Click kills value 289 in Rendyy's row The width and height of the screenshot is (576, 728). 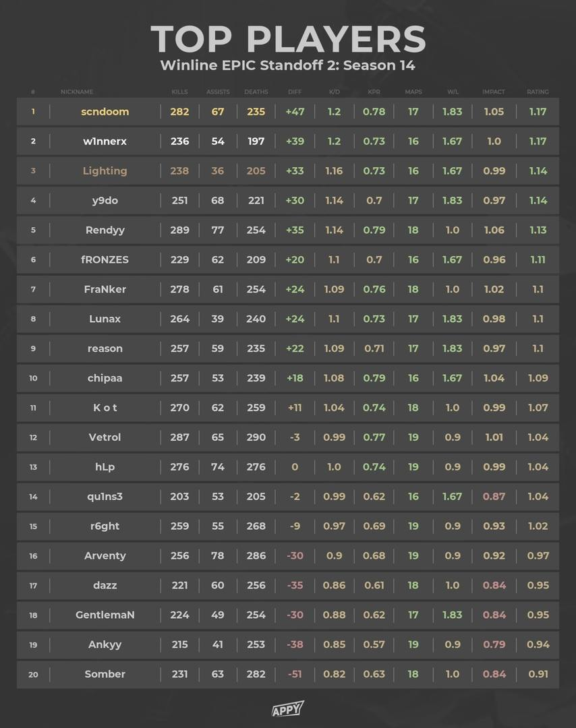pyautogui.click(x=180, y=231)
